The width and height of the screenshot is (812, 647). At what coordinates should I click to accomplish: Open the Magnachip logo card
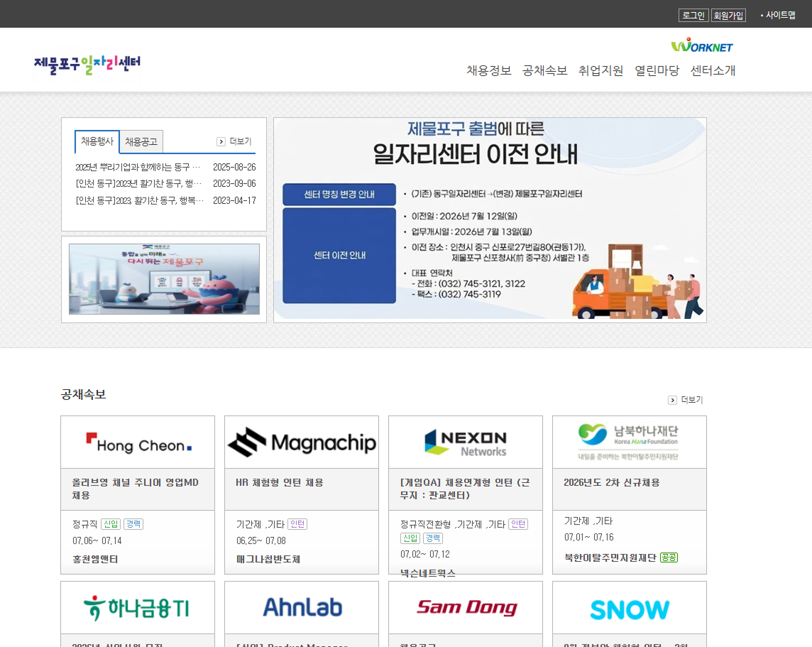point(302,442)
